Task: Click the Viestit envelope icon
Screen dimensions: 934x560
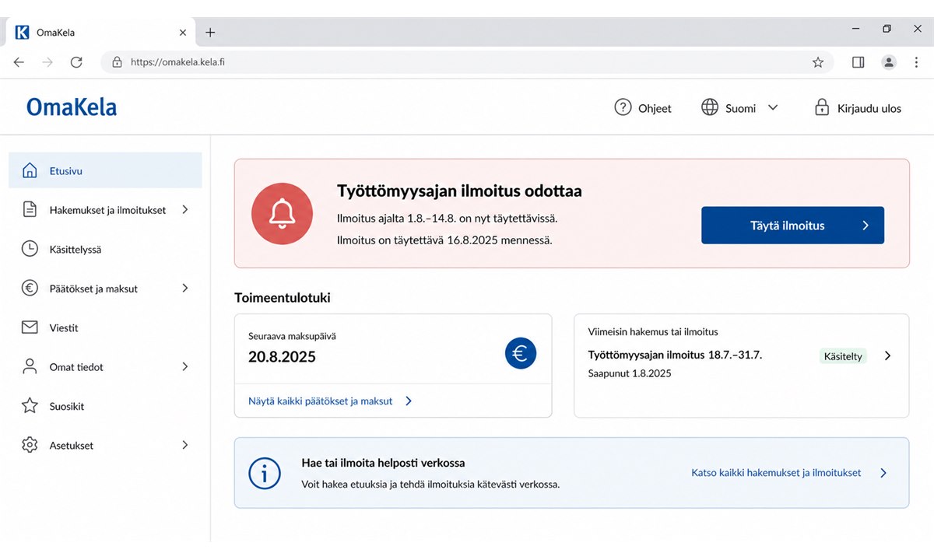Action: click(x=30, y=327)
